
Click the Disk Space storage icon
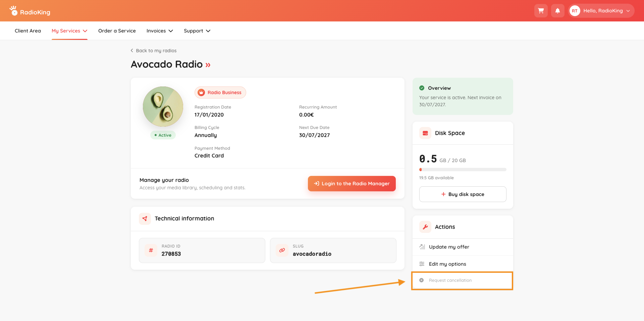click(x=425, y=133)
